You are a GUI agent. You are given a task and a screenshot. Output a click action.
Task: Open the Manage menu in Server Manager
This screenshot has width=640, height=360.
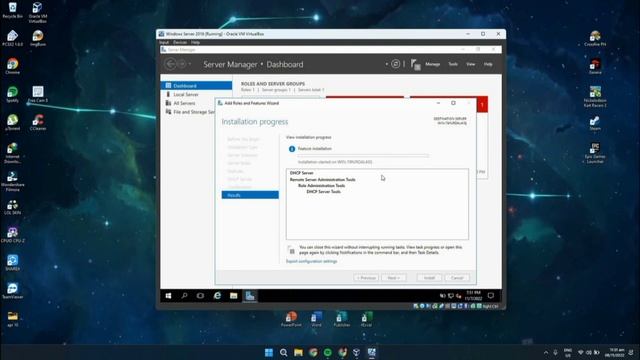click(x=433, y=64)
